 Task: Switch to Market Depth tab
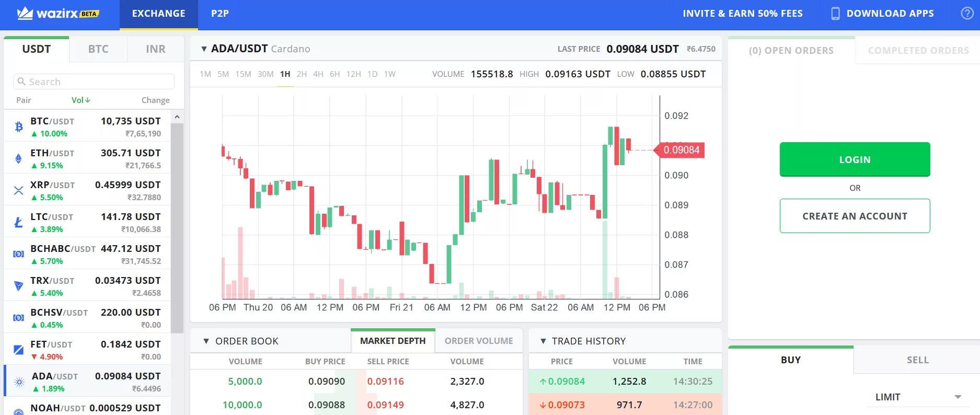(x=393, y=341)
